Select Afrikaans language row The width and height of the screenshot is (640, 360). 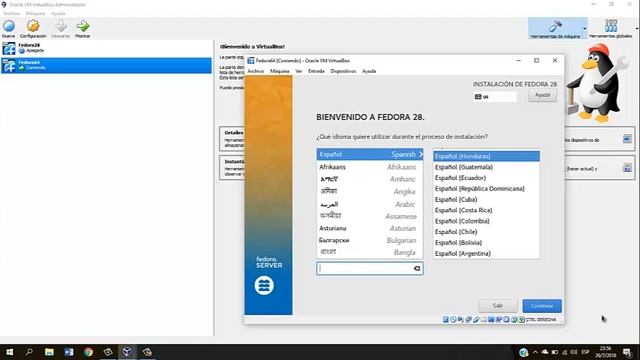pyautogui.click(x=370, y=167)
